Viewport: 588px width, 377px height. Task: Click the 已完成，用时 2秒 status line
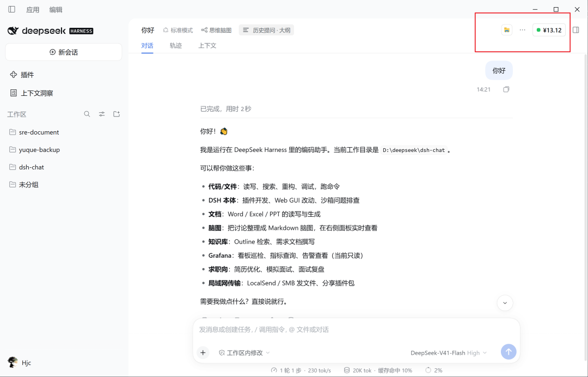point(226,109)
